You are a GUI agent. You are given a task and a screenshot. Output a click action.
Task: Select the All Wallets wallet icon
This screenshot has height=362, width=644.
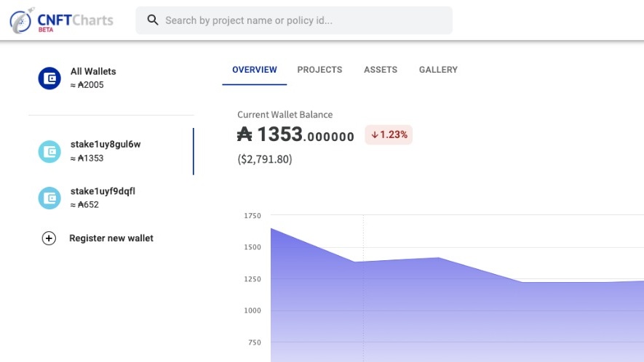pos(49,78)
